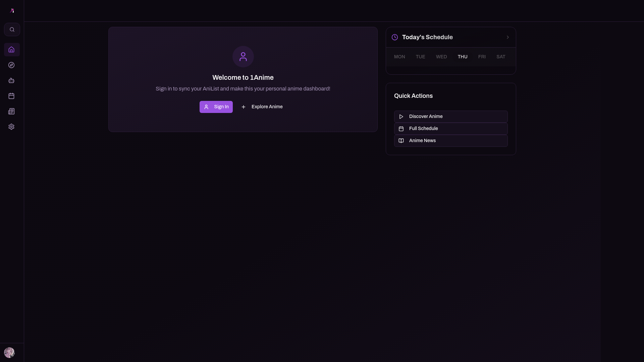
Task: Select the MON schedule tab
Action: point(399,57)
